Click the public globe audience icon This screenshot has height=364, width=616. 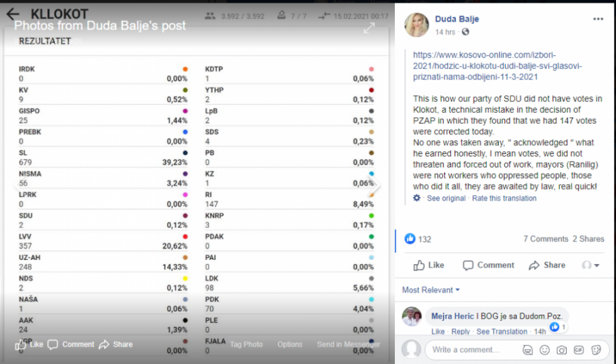(x=465, y=31)
